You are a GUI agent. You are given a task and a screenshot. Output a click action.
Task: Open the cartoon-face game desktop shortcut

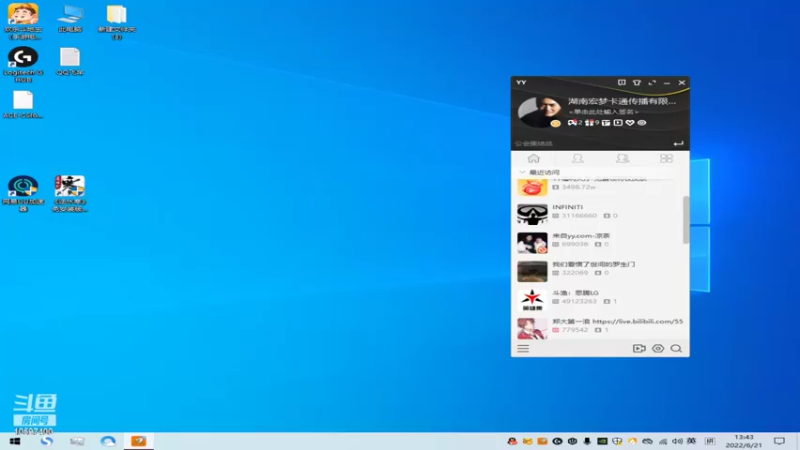point(23,22)
